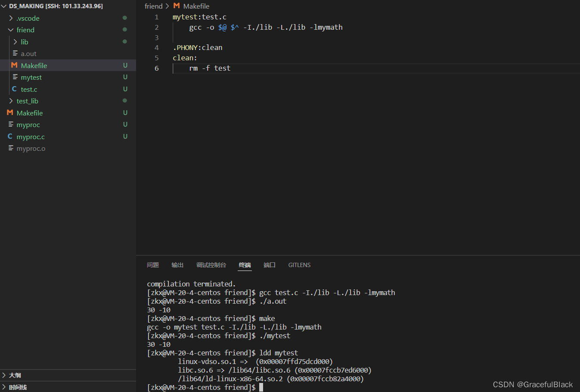The image size is (580, 392).
Task: Click line number 1 in the gutter
Action: click(156, 17)
